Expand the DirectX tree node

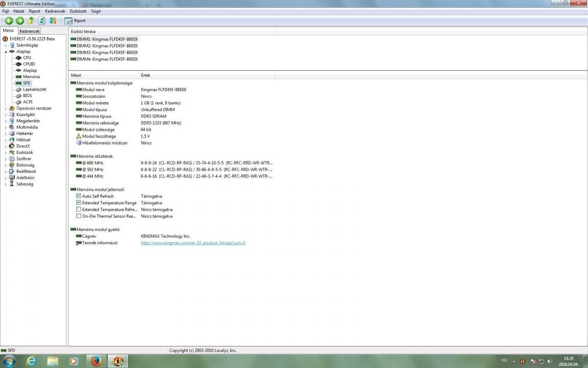pyautogui.click(x=6, y=146)
